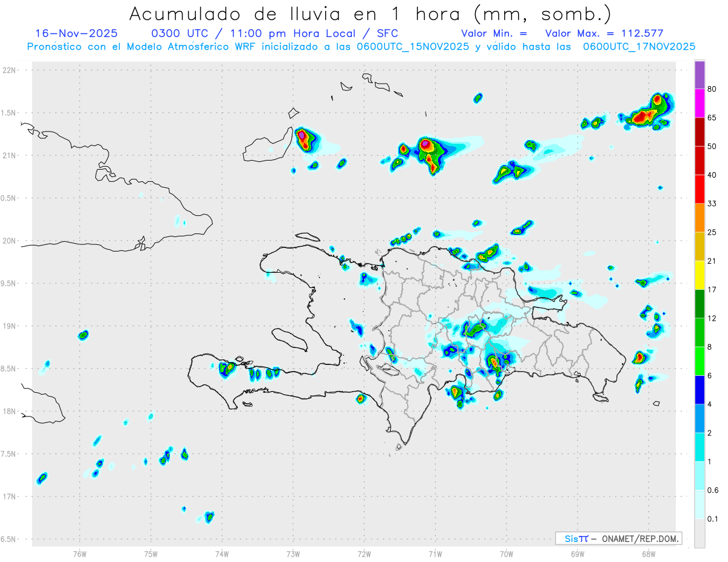Click the latitude axis label "20N"
Image resolution: width=728 pixels, height=562 pixels.
click(x=9, y=241)
